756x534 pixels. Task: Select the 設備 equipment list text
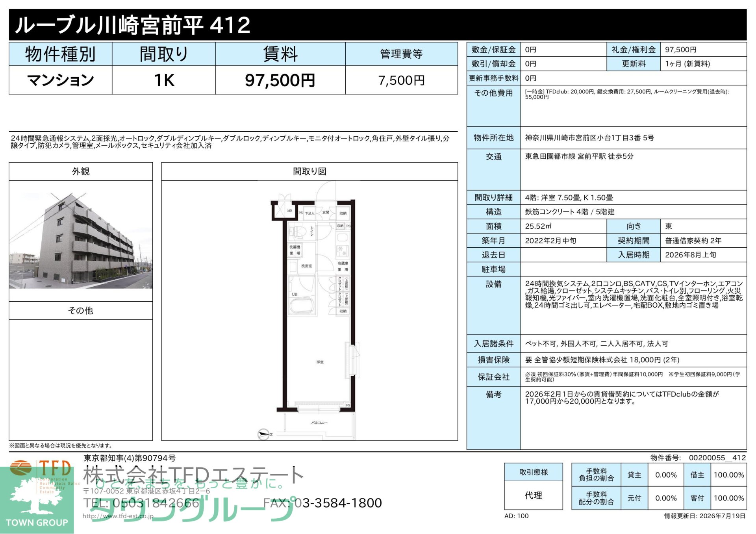click(634, 294)
